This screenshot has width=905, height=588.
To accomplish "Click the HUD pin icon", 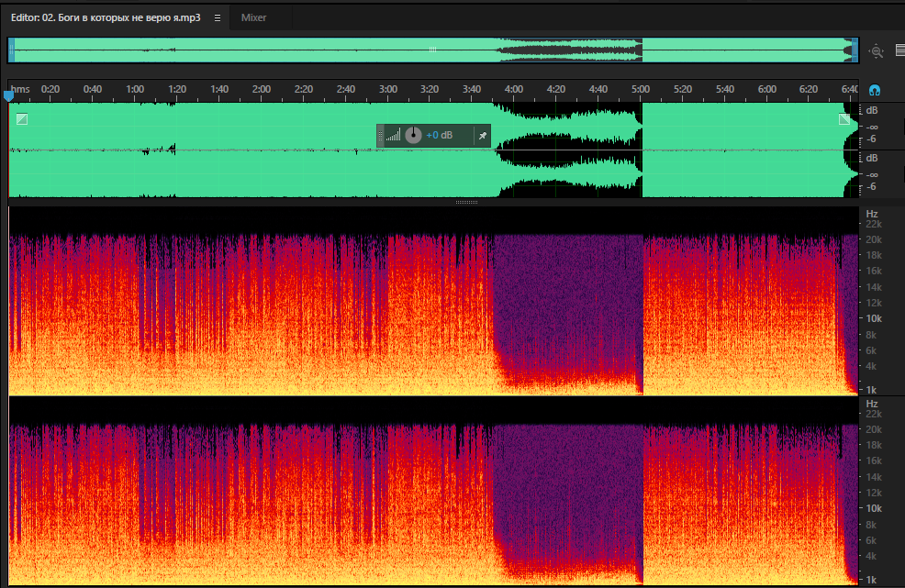I will 483,136.
